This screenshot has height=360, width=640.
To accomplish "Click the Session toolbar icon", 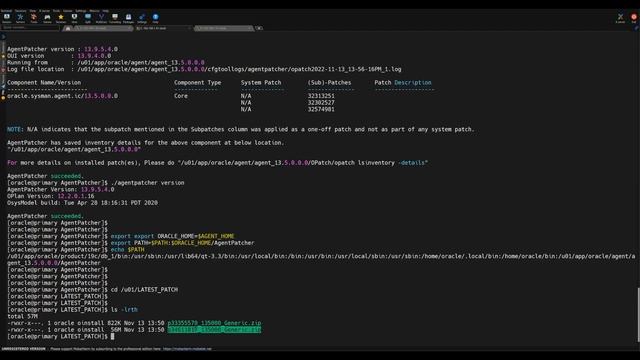I will tap(7, 18).
